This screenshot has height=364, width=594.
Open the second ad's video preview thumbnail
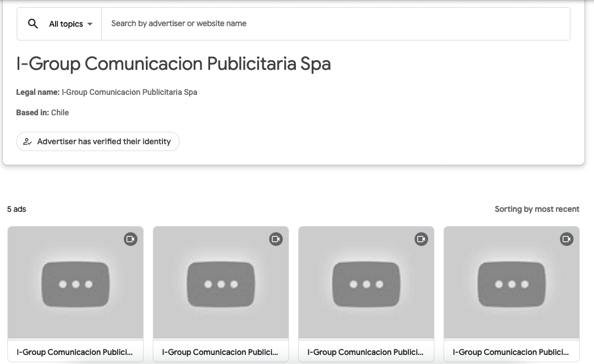click(x=221, y=283)
